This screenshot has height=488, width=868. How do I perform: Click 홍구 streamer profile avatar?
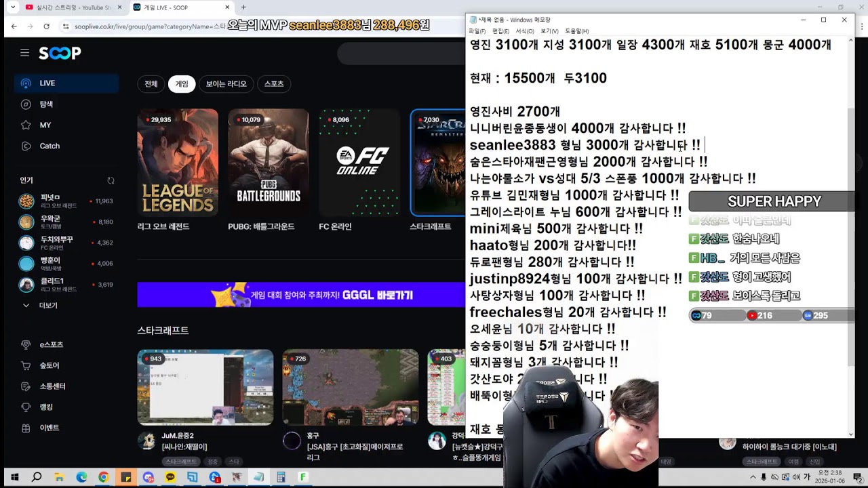(292, 441)
